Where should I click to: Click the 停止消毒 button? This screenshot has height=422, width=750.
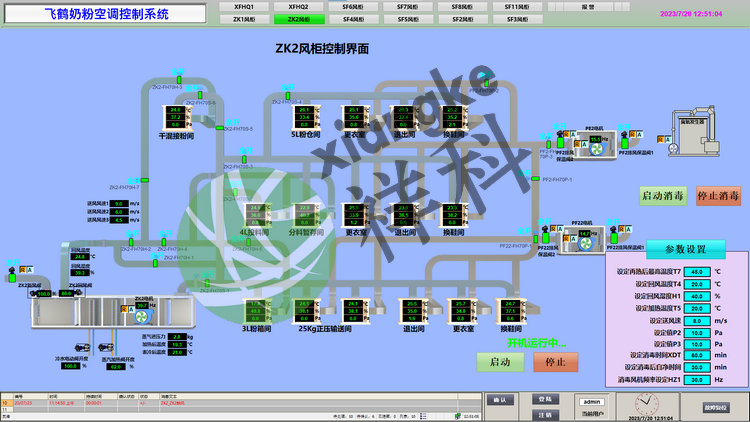(x=718, y=195)
